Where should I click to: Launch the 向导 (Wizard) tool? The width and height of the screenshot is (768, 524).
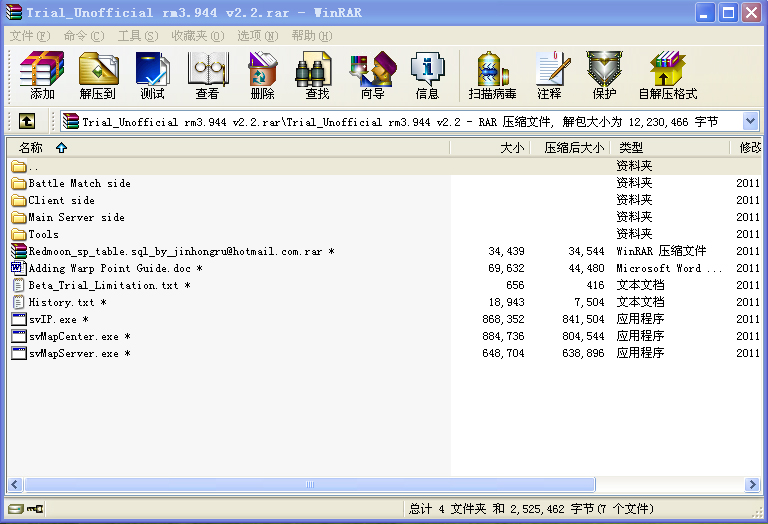coord(373,75)
